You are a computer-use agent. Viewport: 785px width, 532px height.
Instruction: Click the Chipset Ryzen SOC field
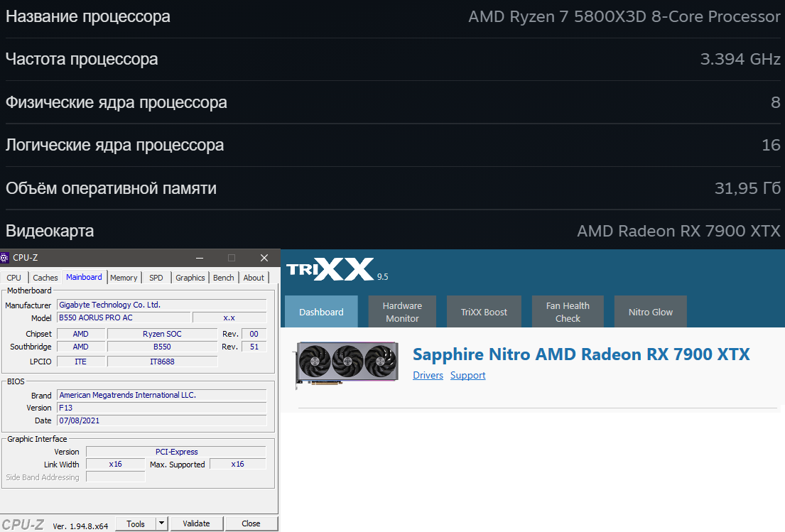coord(162,334)
